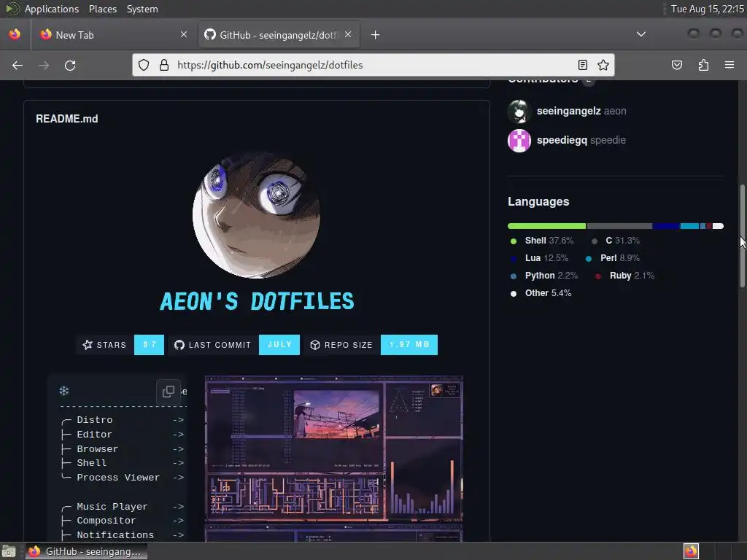Open a new tab with plus button

(x=376, y=35)
